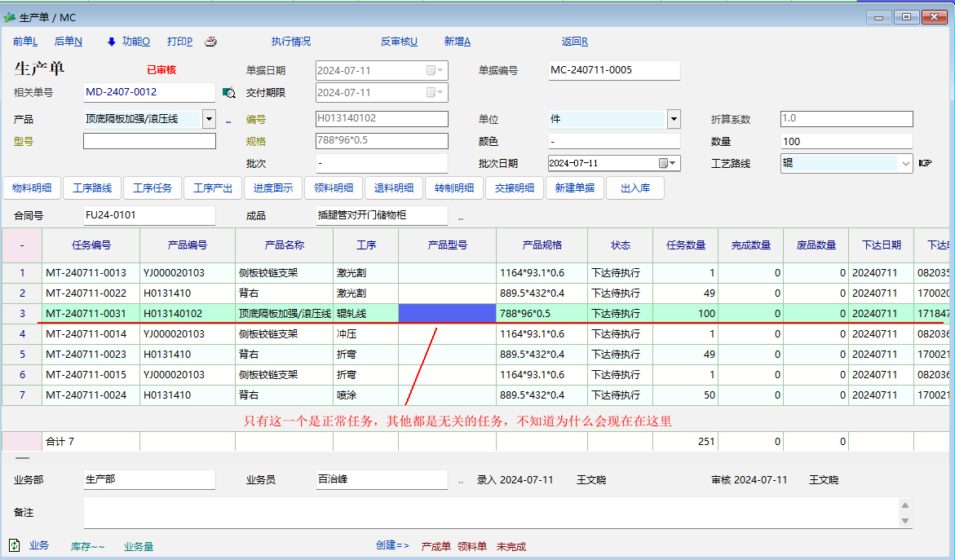Collapse the footer section with the dash

point(22,458)
